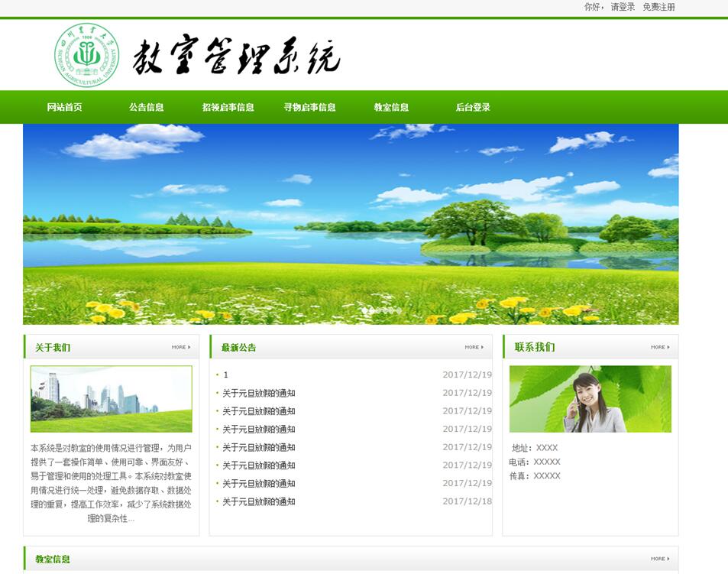
Task: Open MORE arrow in 最新公告 section
Action: 474,347
